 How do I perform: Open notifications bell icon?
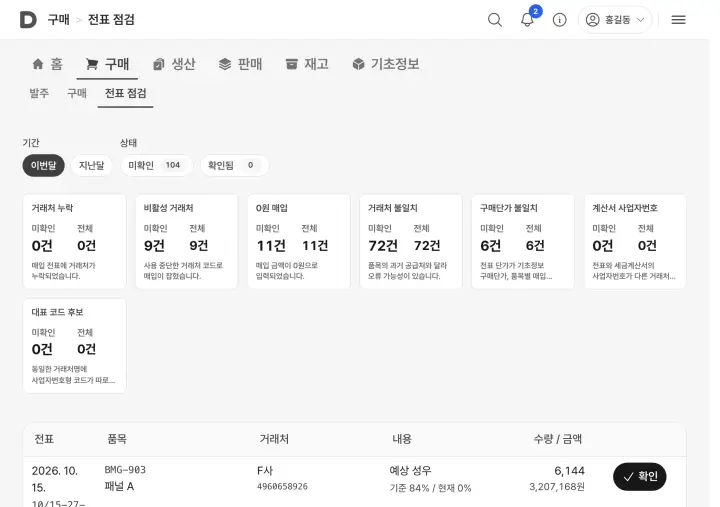(x=527, y=20)
